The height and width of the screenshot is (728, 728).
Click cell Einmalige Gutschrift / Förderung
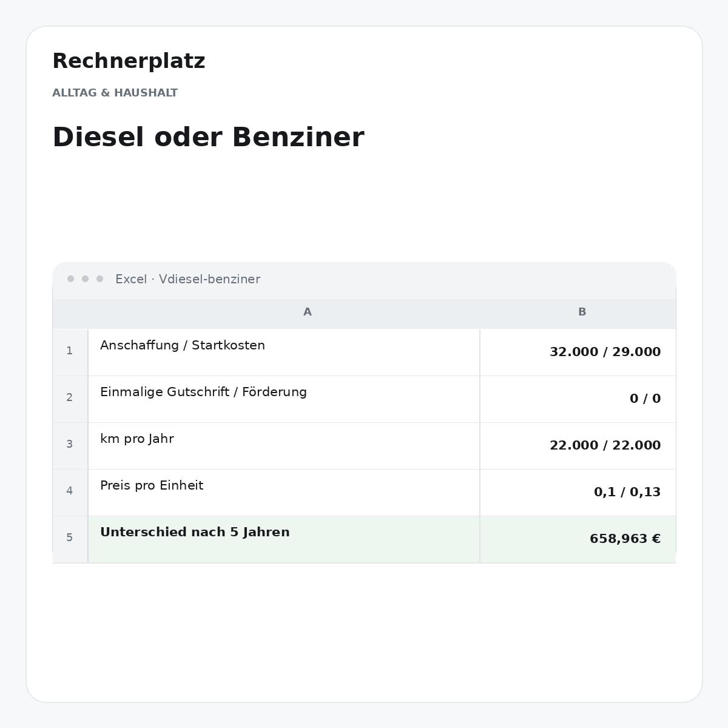[284, 399]
